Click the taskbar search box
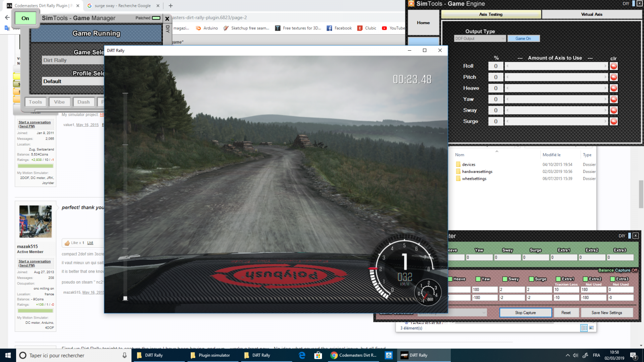644x362 pixels. pos(74,355)
